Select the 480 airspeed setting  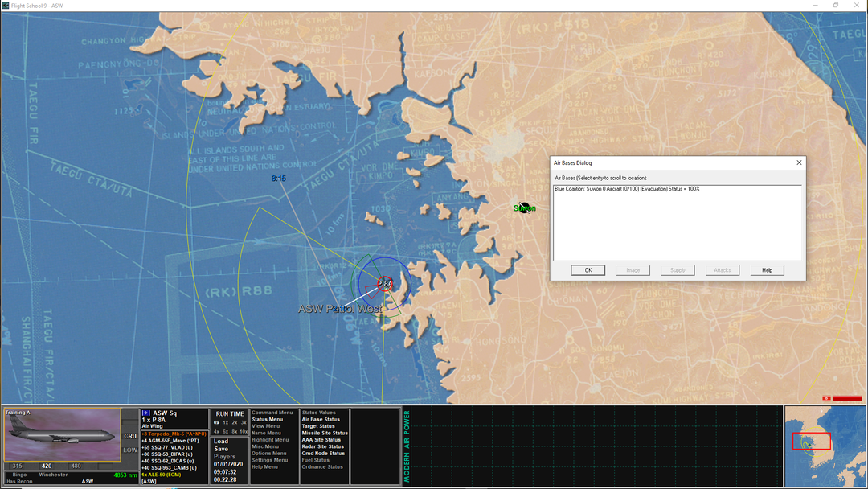[76, 465]
